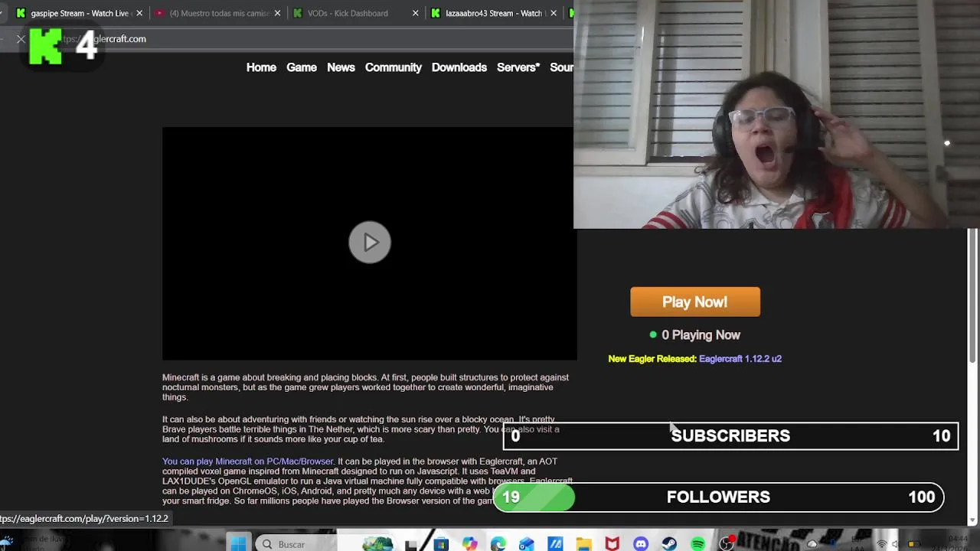The image size is (980, 551).
Task: Open the Discord taskbar icon
Action: [x=641, y=544]
